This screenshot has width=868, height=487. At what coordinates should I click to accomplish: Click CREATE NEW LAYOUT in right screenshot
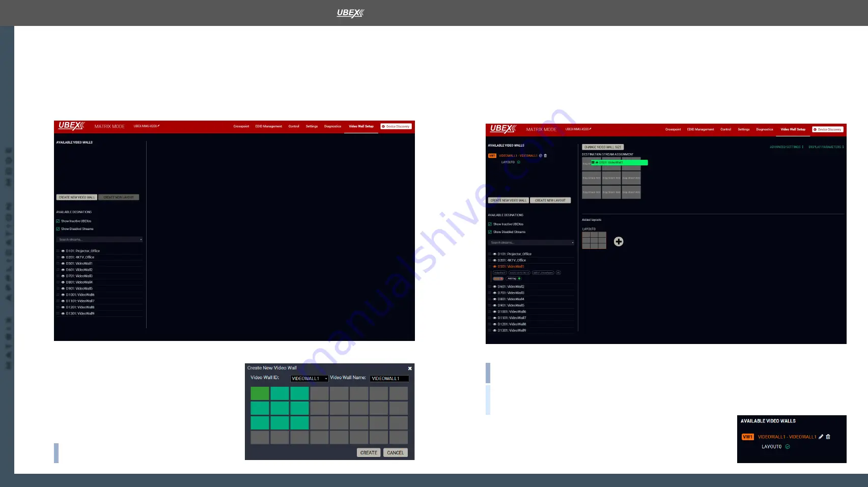(550, 200)
